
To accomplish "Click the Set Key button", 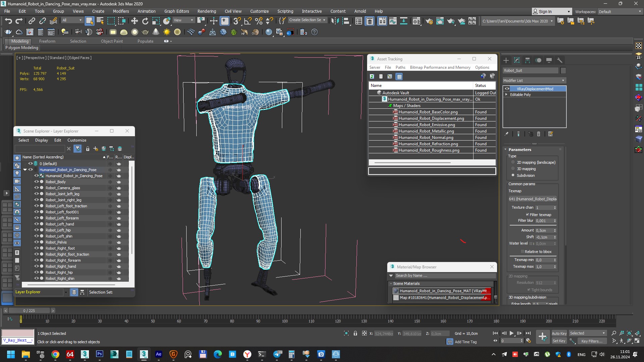I will click(559, 341).
